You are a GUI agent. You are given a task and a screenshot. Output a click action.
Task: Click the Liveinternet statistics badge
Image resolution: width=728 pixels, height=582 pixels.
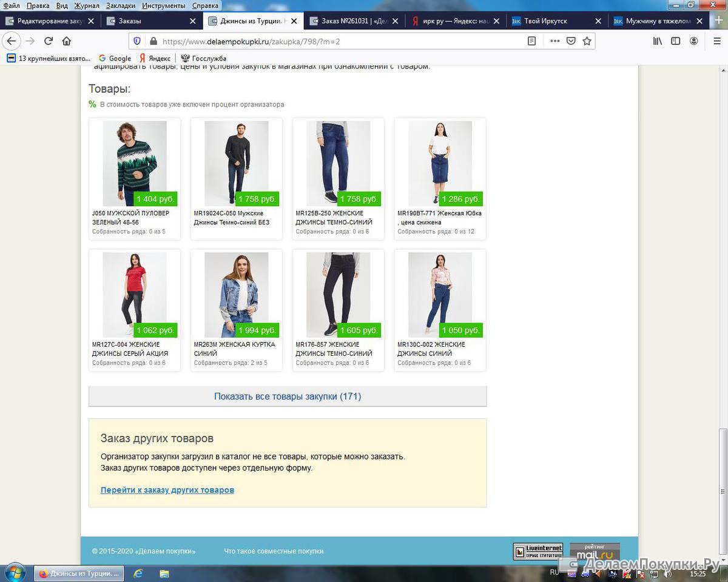(538, 550)
